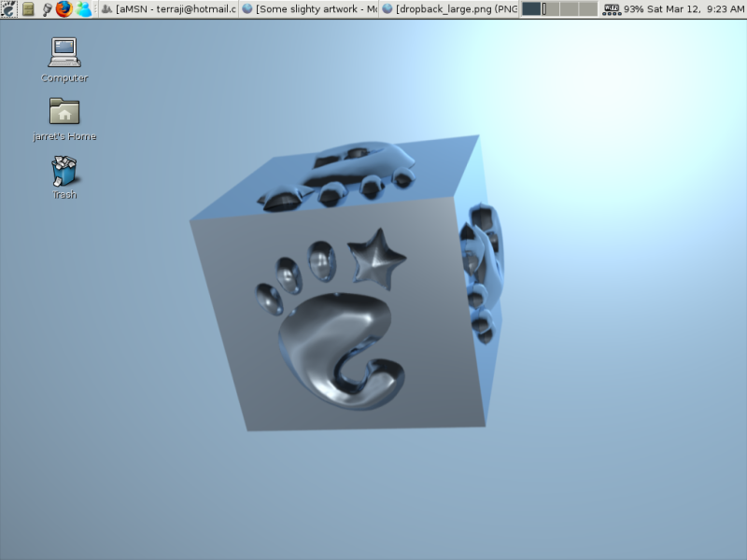Select the Trash desktop icon
747x560 pixels.
point(64,177)
